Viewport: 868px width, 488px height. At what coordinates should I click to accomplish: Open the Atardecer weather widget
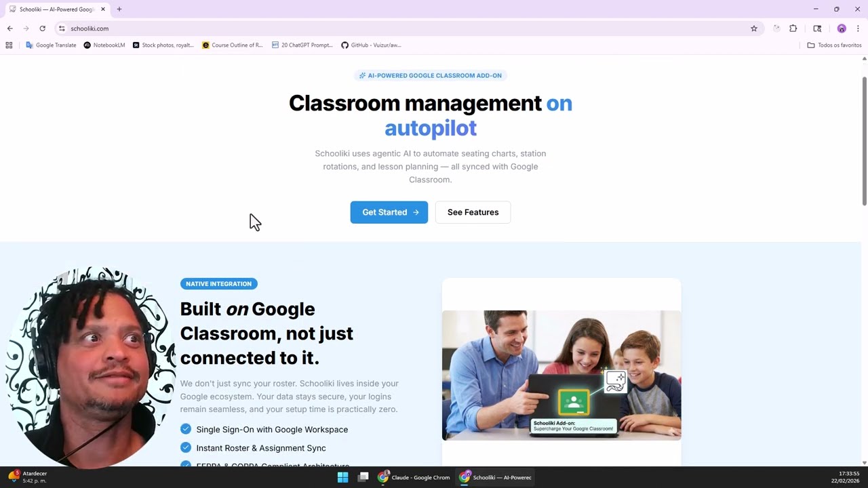(27, 477)
